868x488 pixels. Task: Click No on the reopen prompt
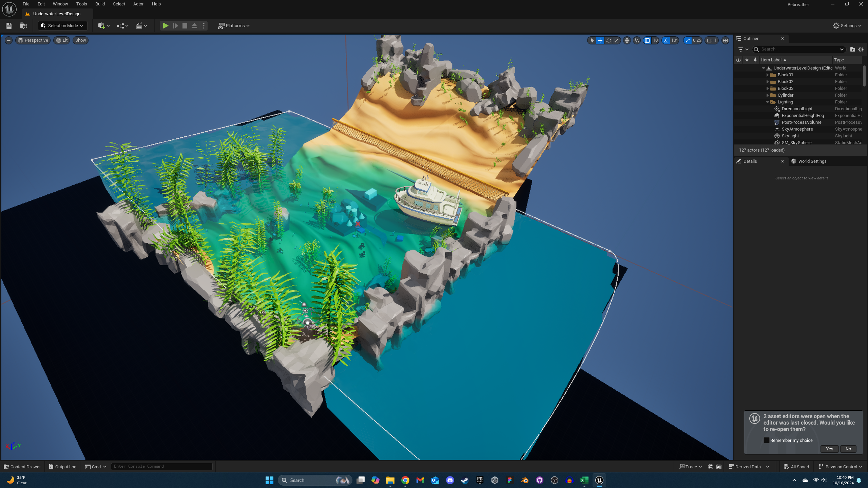(848, 449)
